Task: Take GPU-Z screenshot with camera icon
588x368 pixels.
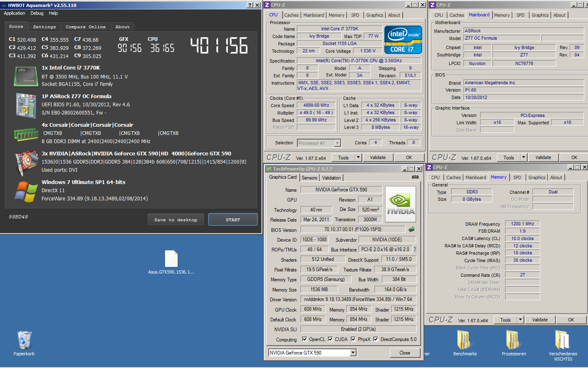Action: (x=415, y=177)
